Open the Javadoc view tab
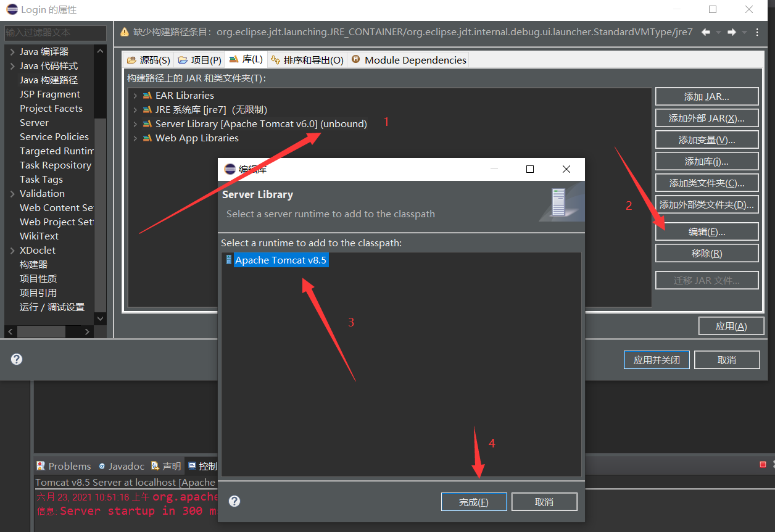Image resolution: width=775 pixels, height=532 pixels. 122,466
